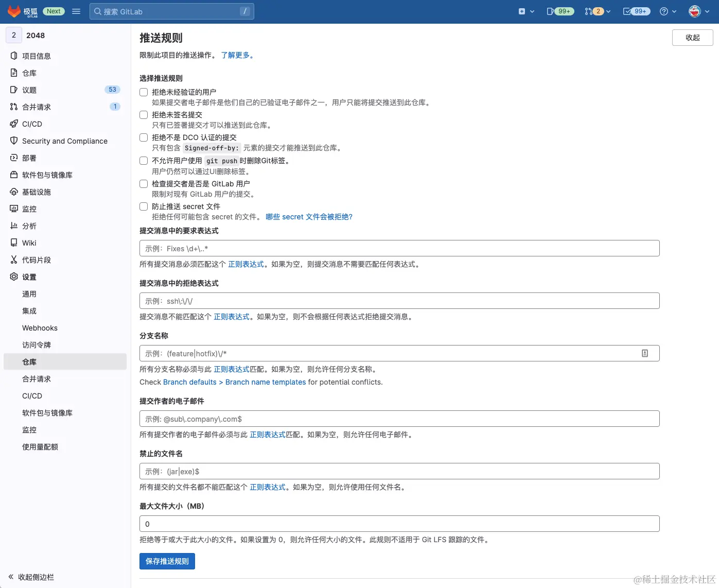Screen dimensions: 719x588
Task: Expand the create new dropdown chevron
Action: pos(532,11)
